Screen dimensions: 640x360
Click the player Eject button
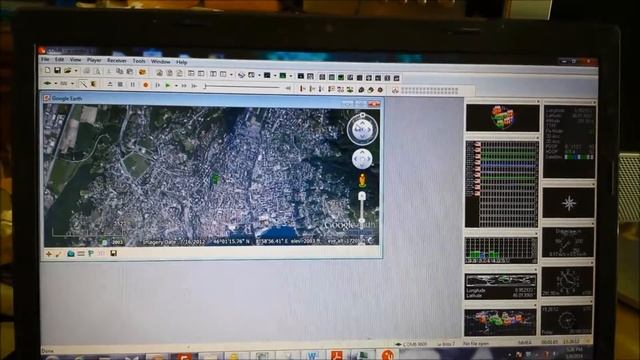coord(110,84)
